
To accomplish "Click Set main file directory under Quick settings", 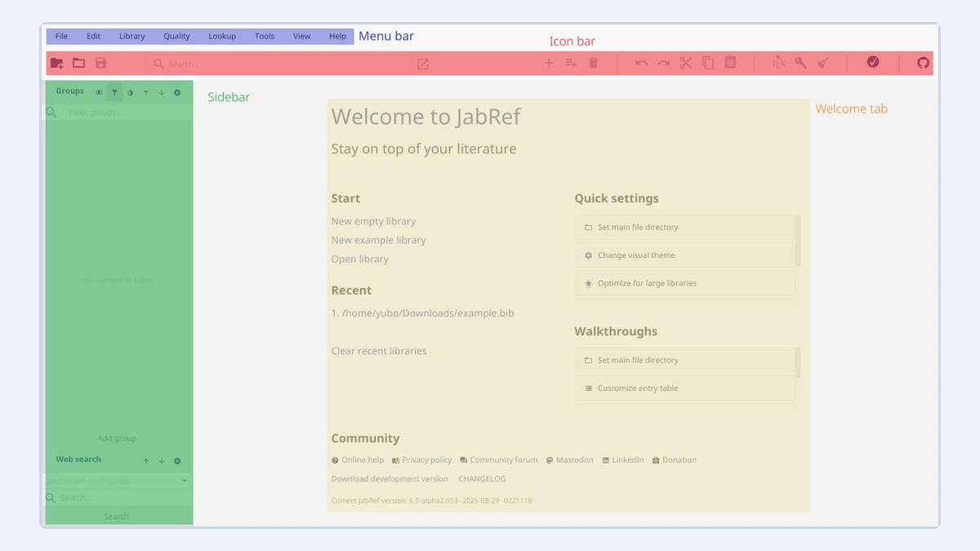I will tap(684, 228).
